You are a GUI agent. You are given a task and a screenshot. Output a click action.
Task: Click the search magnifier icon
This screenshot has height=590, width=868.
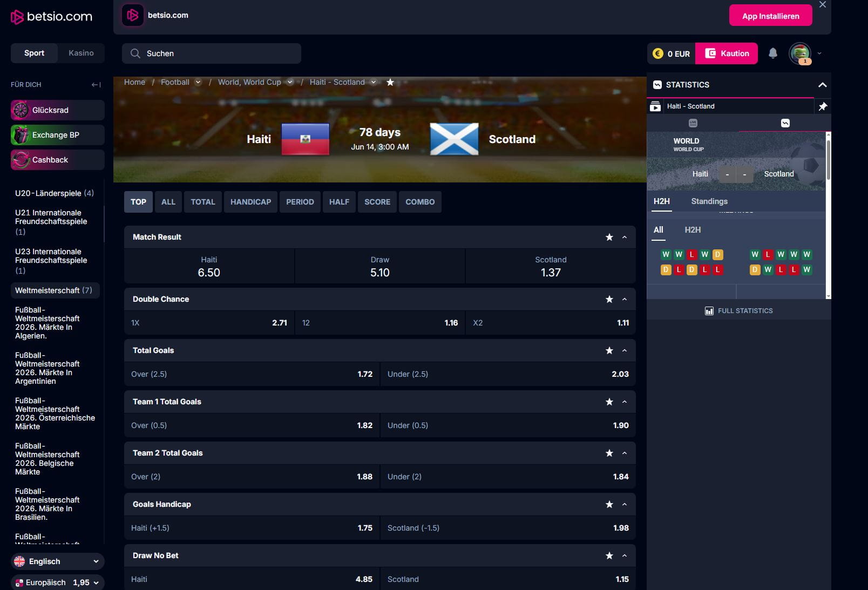134,53
